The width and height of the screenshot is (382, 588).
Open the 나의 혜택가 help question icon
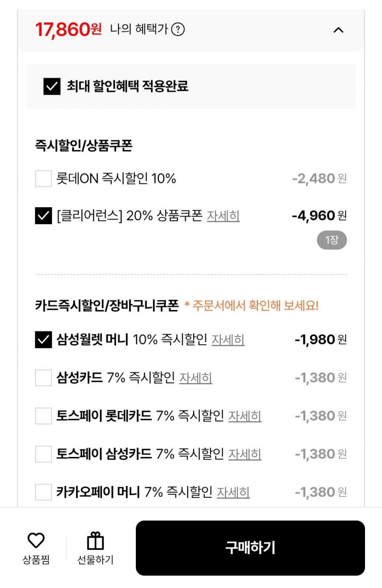[178, 30]
